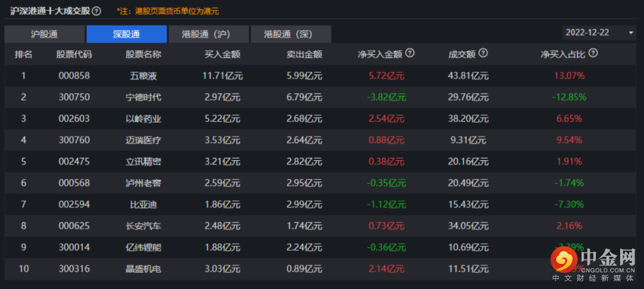Open the 港股通（沪） tab
The height and width of the screenshot is (289, 644).
click(208, 34)
